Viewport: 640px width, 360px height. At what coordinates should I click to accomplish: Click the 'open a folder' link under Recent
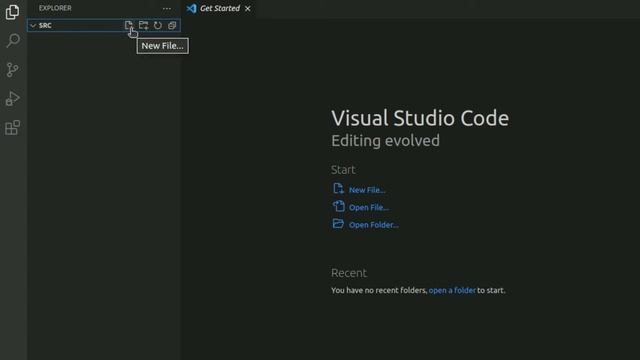pyautogui.click(x=452, y=290)
